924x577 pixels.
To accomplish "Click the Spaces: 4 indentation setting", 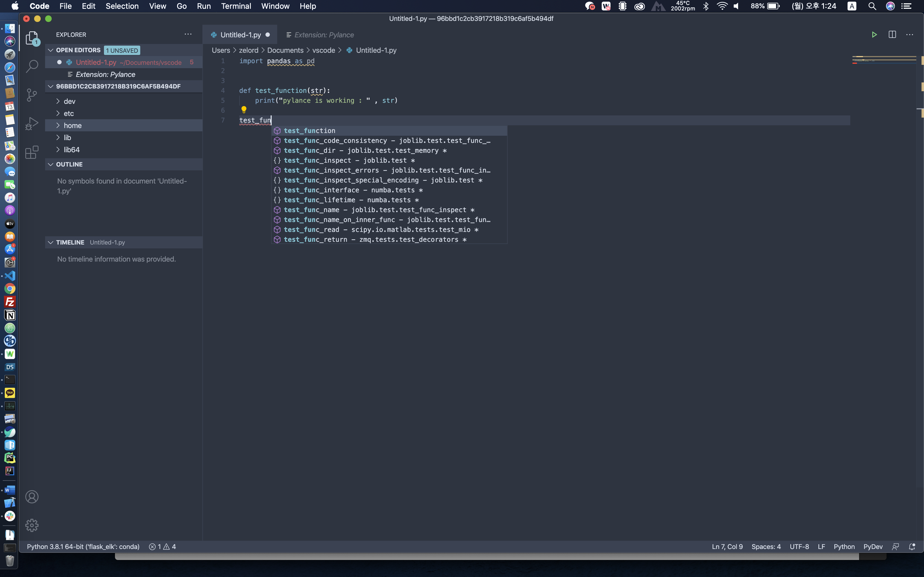I will tap(766, 547).
